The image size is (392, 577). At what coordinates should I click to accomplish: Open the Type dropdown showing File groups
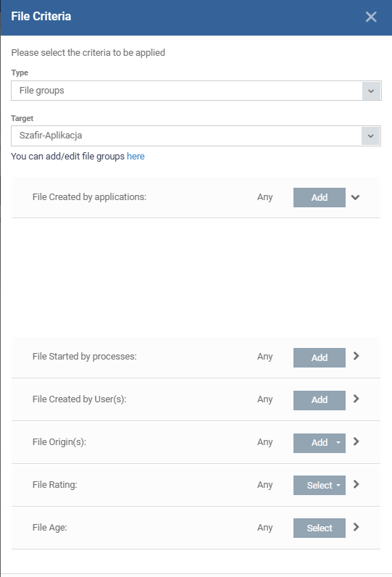click(x=196, y=91)
